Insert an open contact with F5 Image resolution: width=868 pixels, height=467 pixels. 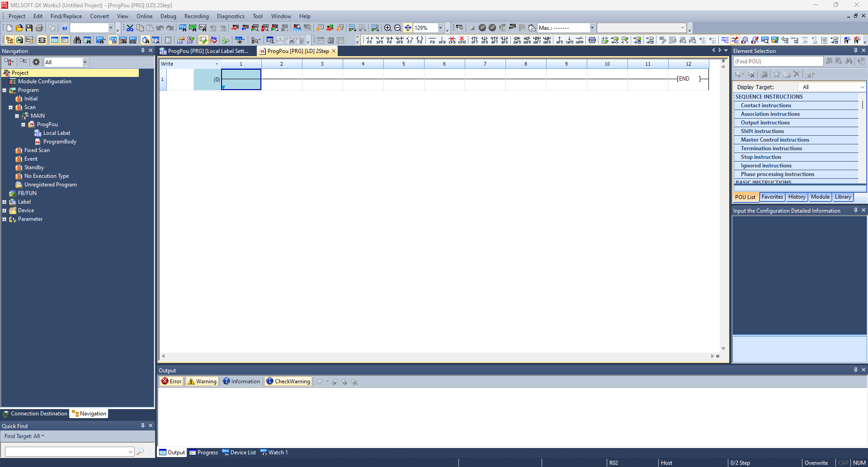369,40
